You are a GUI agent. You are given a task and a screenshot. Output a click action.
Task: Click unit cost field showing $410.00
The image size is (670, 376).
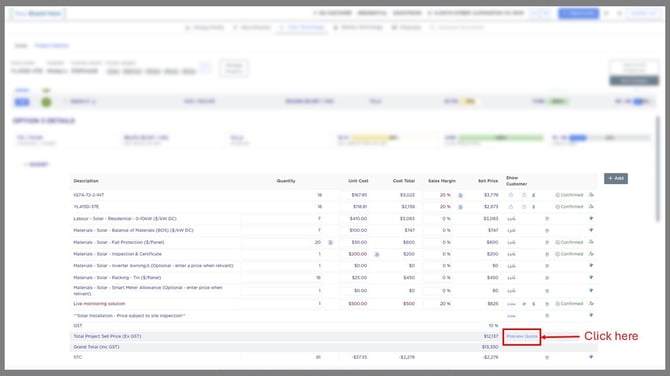pos(354,218)
